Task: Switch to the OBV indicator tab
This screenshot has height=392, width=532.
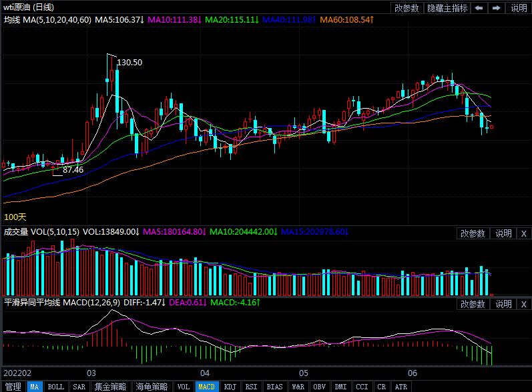Action: click(x=319, y=387)
